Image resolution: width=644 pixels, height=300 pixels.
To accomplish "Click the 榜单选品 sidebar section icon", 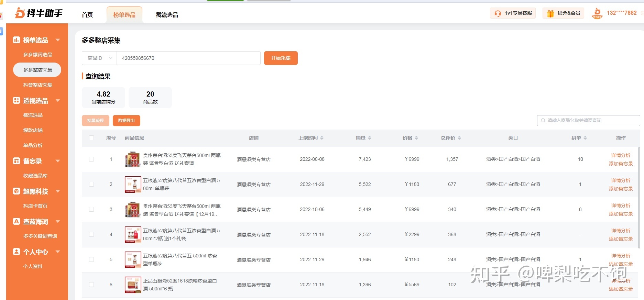I will pyautogui.click(x=17, y=40).
